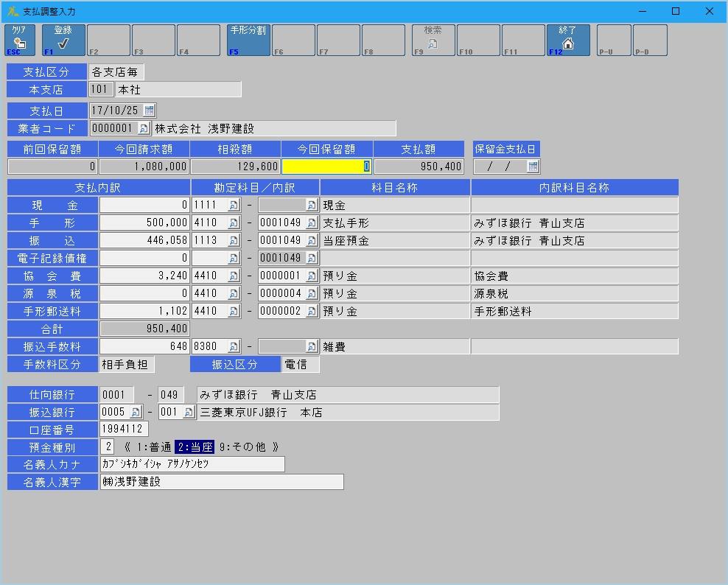
Task: Click the yellow 今回保留額 input field
Action: point(326,167)
